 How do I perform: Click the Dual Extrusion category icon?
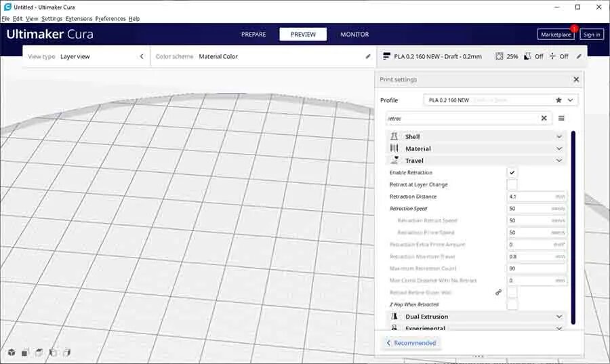[x=394, y=316]
